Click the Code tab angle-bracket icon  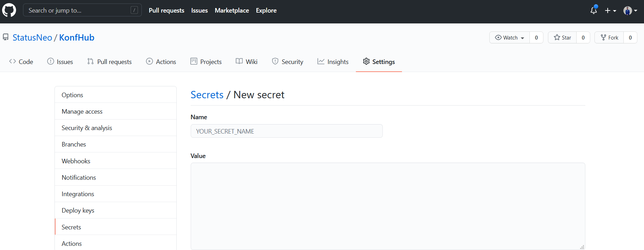click(13, 61)
